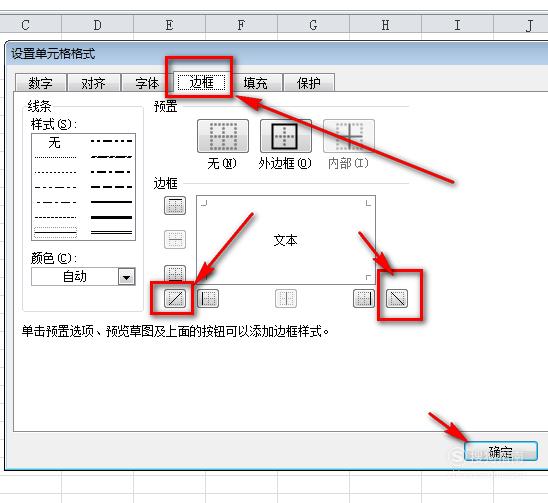
Task: Select column D header in the spreadsheet
Action: 98,25
